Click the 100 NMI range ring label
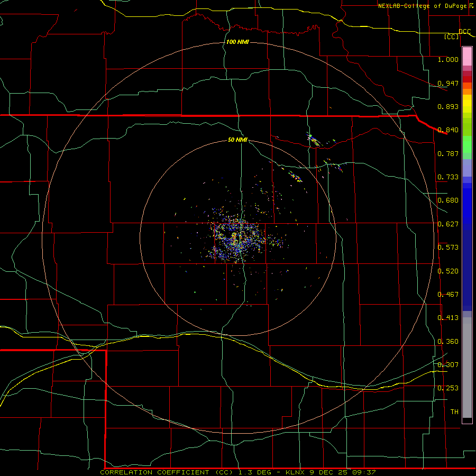 (237, 42)
